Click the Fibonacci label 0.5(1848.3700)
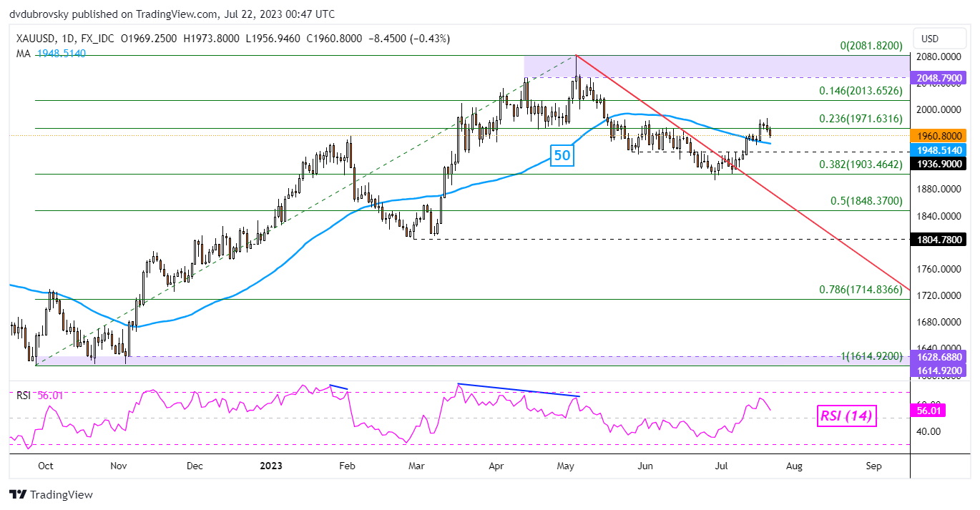 pos(867,201)
